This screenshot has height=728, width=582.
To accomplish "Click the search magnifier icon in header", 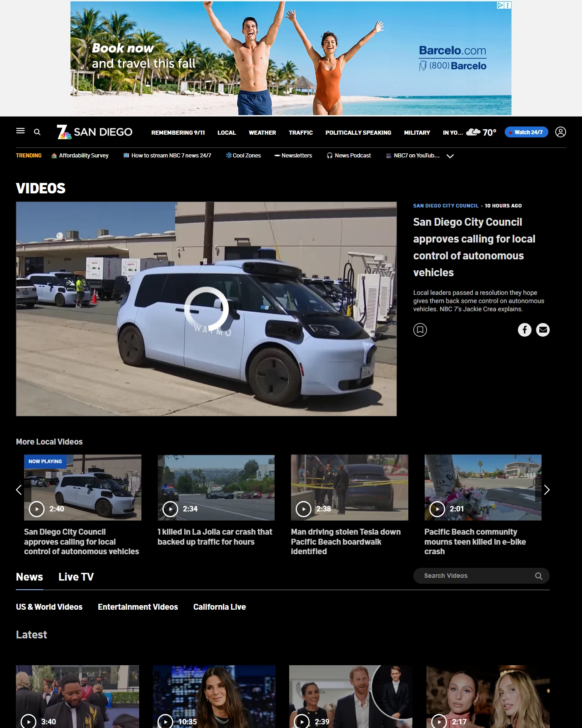I will pyautogui.click(x=37, y=132).
